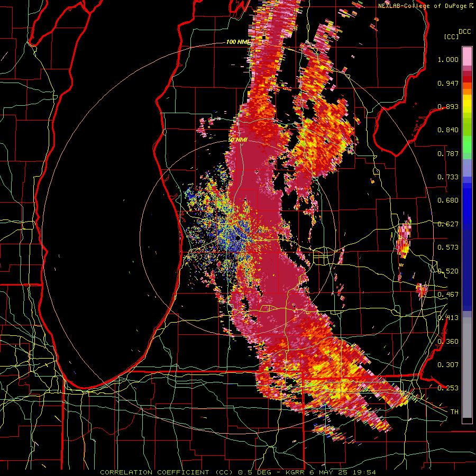The width and height of the screenshot is (476, 476).
Task: Click the [CC] label above the color scale
Action: click(452, 36)
